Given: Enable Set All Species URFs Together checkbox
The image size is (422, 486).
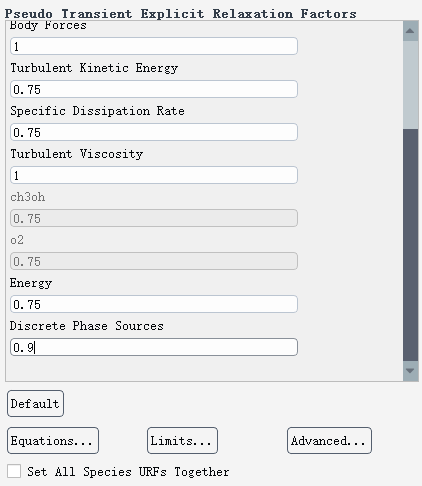Looking at the screenshot, I should coord(14,471).
